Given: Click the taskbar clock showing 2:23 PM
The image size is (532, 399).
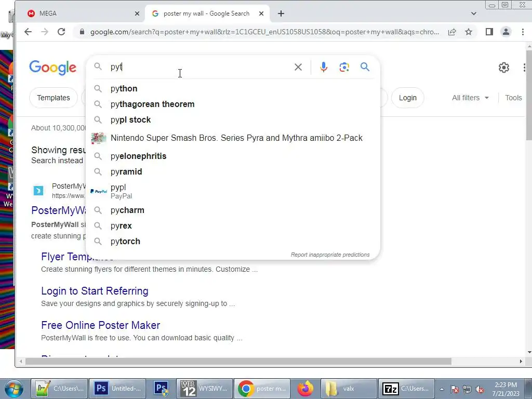Looking at the screenshot, I should pyautogui.click(x=506, y=389).
